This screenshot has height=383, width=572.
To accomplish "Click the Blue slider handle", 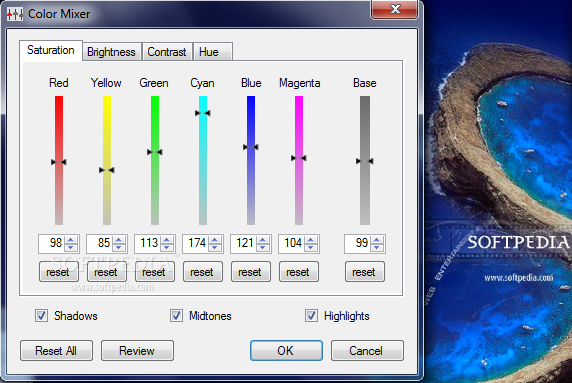I will (251, 147).
